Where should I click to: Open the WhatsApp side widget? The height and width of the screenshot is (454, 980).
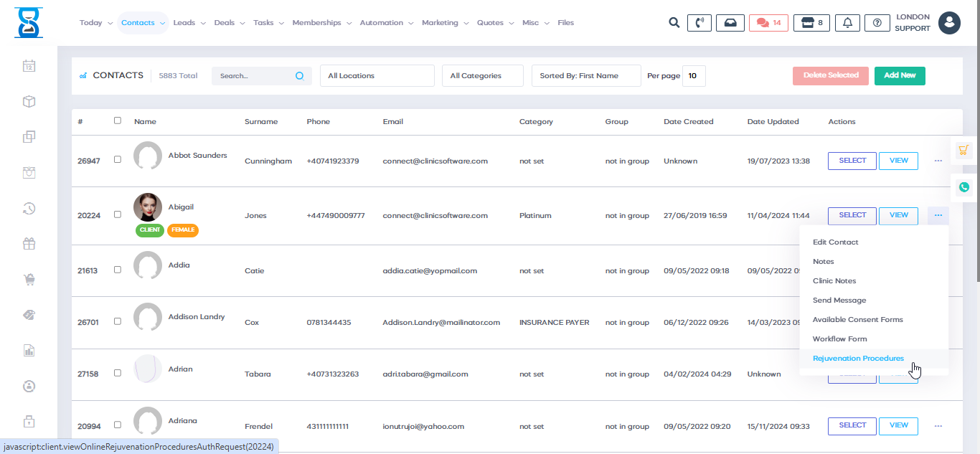click(963, 187)
